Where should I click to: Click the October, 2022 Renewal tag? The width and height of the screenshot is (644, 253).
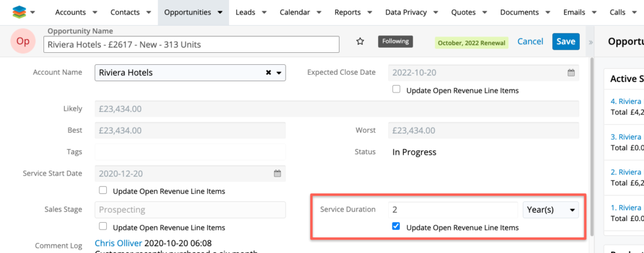[x=472, y=43]
